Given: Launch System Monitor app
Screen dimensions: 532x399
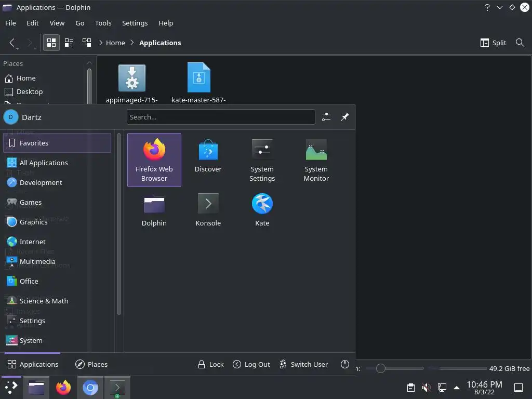Looking at the screenshot, I should pyautogui.click(x=316, y=160).
